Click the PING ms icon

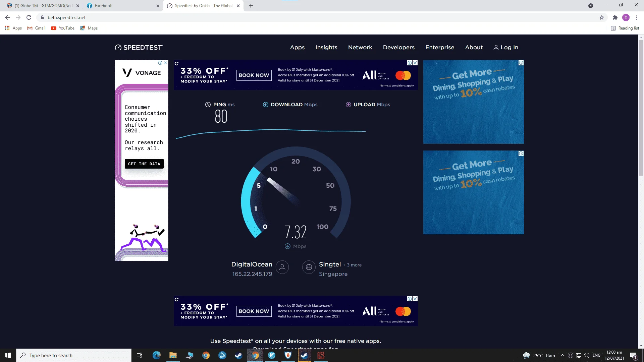[x=208, y=105]
